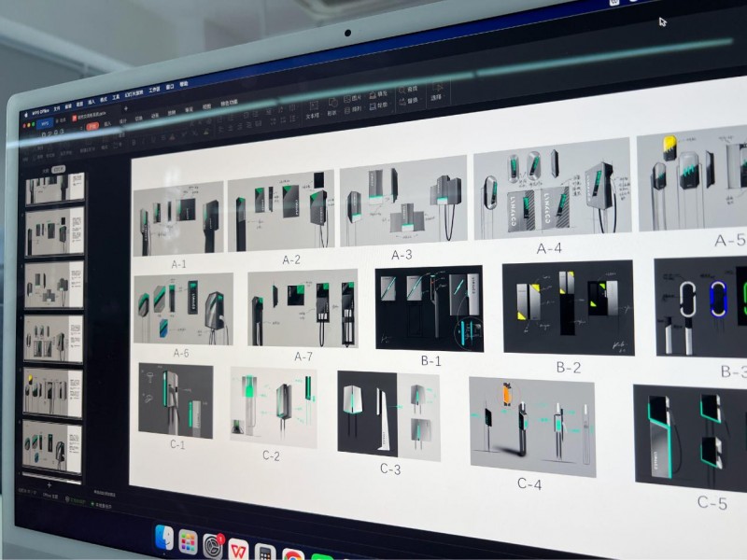Open System Preferences from the Dock
The image size is (747, 560).
213,547
